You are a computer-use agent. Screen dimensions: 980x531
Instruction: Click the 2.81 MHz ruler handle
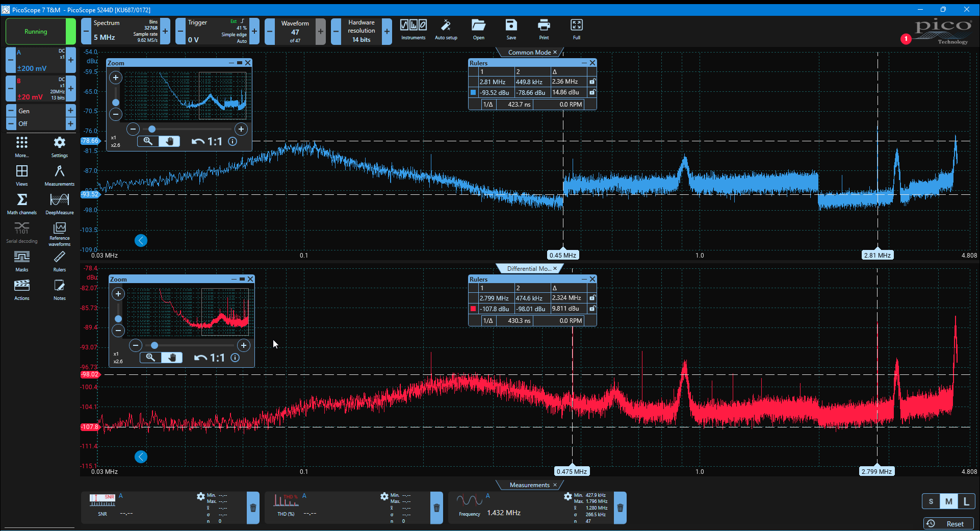pyautogui.click(x=878, y=255)
